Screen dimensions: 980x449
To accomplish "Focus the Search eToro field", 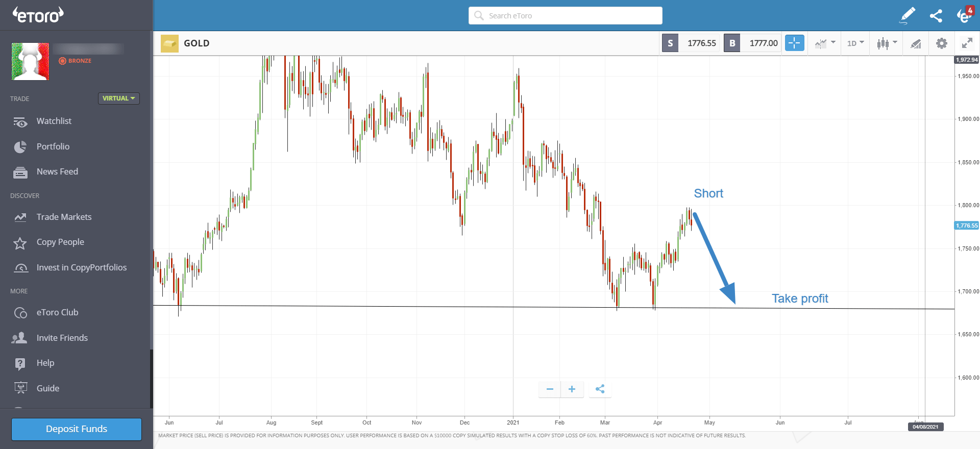I will [566, 15].
